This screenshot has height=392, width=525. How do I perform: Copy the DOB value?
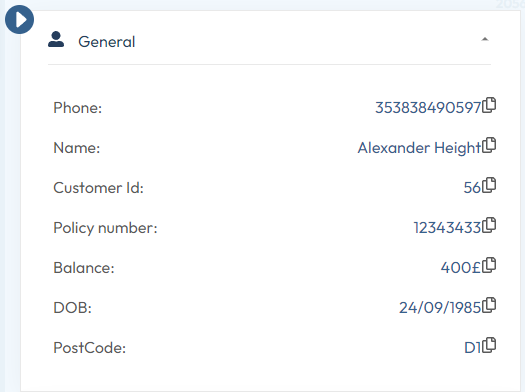click(489, 305)
